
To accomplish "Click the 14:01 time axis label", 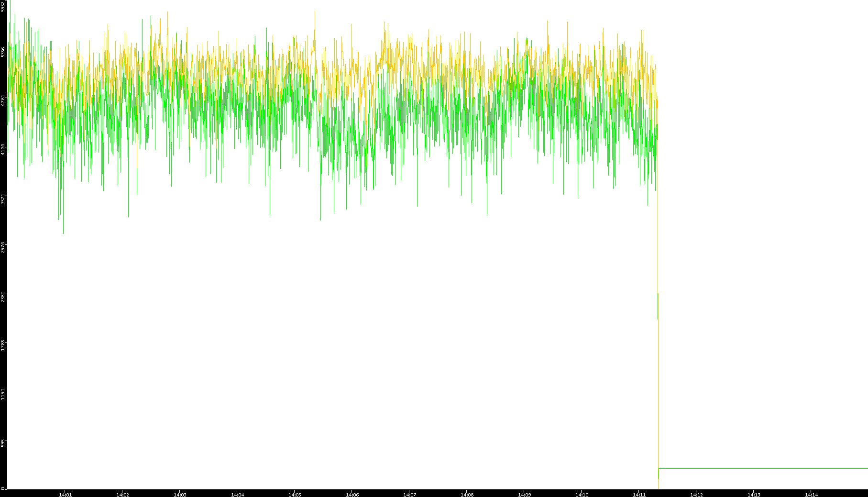I will point(65,495).
